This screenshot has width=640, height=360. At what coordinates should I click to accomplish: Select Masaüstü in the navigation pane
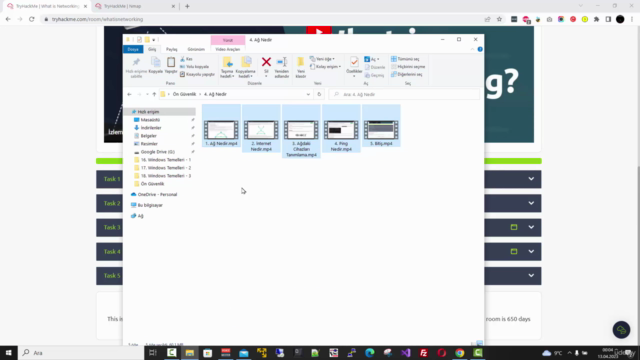click(150, 120)
